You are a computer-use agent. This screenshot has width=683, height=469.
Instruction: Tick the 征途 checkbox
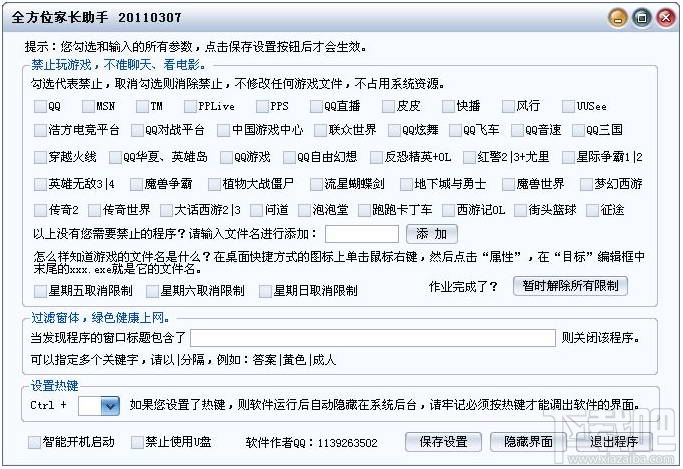click(x=592, y=210)
